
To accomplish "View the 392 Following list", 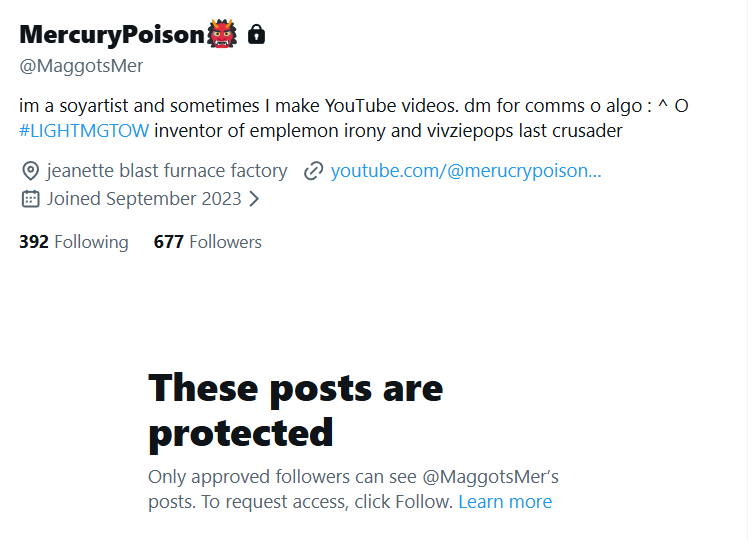I will (x=74, y=242).
